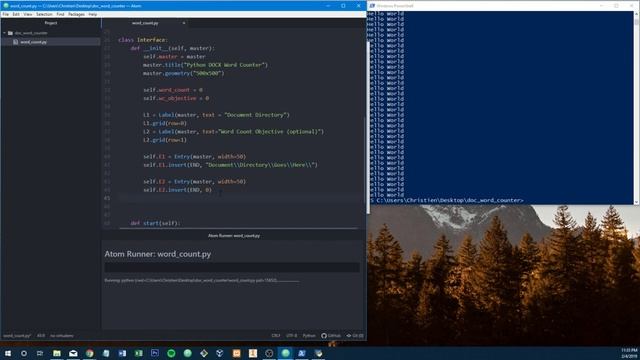Click the Git changes indicator in status bar
Viewport: 640px width, 360px height.
[x=355, y=336]
